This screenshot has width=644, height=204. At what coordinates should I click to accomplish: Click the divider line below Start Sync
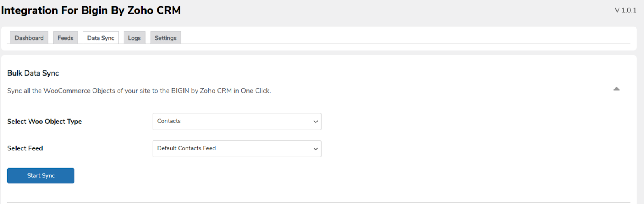tap(318, 202)
